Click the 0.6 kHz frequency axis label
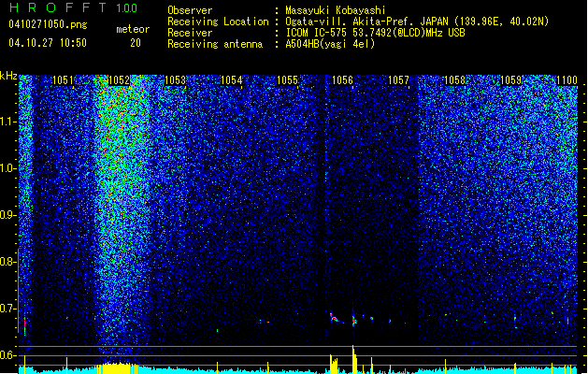This screenshot has height=374, width=588. (8, 355)
